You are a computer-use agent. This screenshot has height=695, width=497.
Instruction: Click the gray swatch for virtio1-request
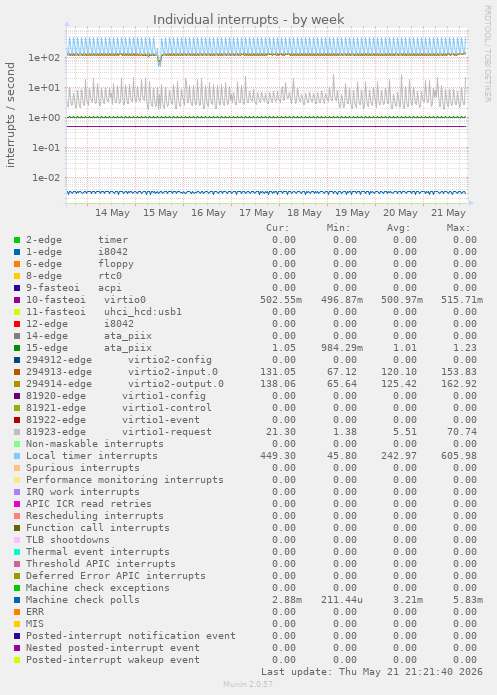(x=17, y=432)
